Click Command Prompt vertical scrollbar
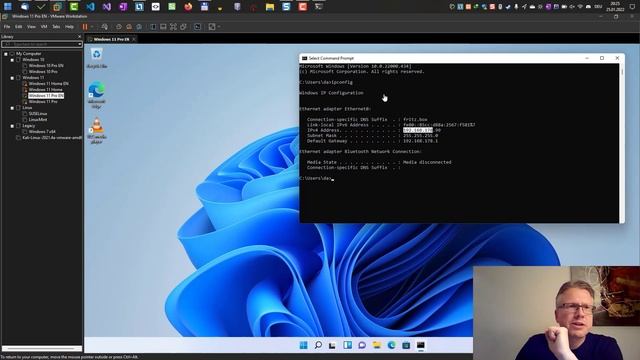640x360 pixels. click(622, 143)
